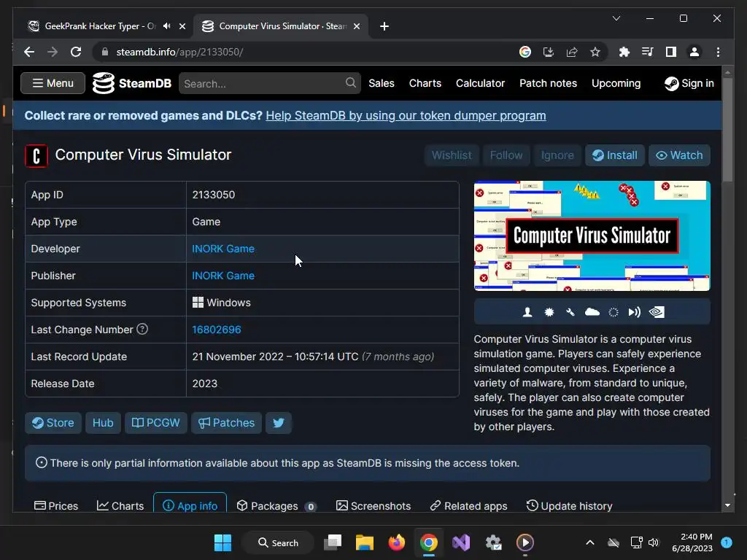Bookmark this page with star icon
Image resolution: width=747 pixels, height=560 pixels.
pyautogui.click(x=595, y=52)
